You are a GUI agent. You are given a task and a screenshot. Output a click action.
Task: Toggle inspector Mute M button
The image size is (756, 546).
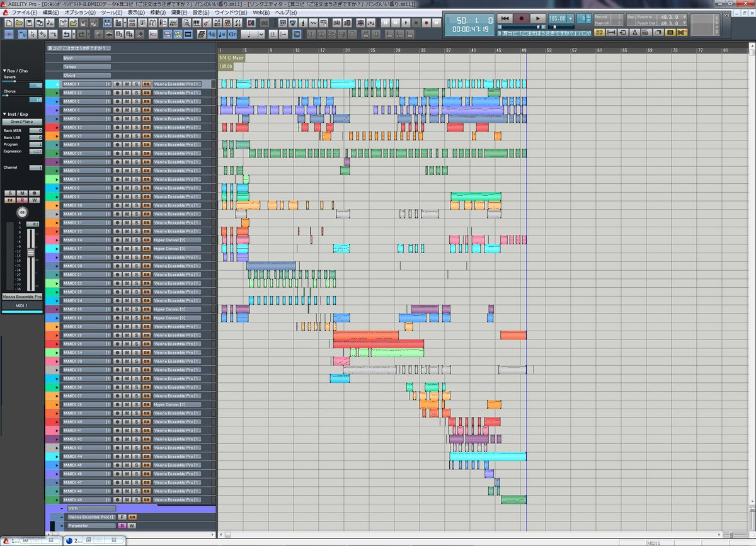click(22, 193)
